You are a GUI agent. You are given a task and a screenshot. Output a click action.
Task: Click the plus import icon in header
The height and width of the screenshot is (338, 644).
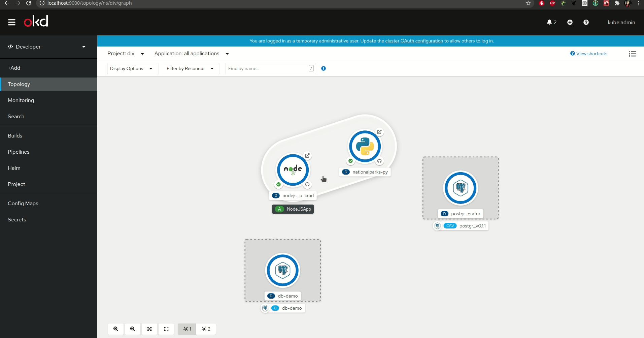click(x=570, y=22)
